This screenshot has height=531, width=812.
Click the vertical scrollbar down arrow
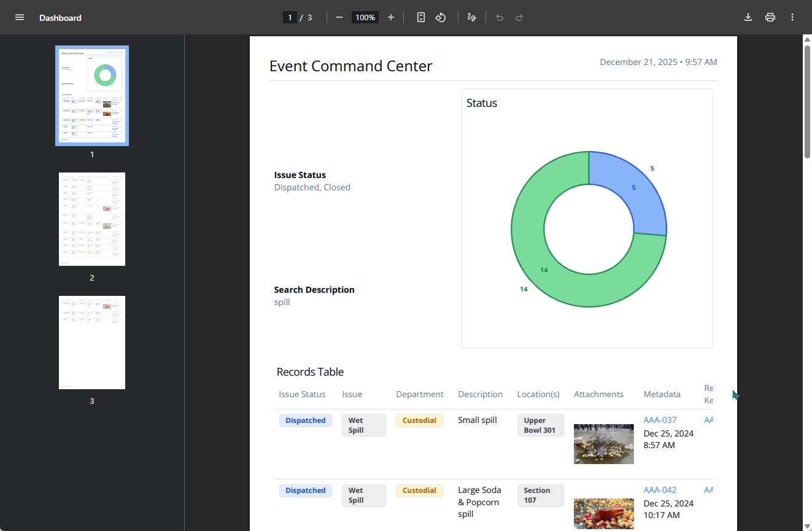click(x=807, y=526)
